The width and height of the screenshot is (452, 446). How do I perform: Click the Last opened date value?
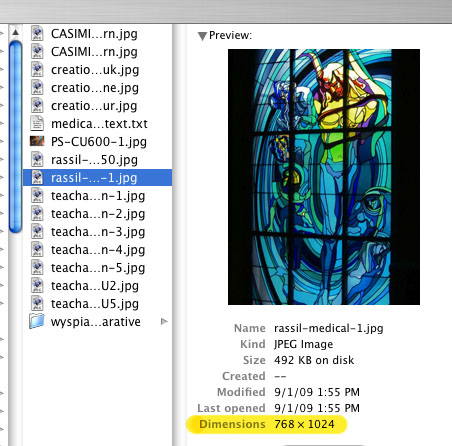click(317, 408)
